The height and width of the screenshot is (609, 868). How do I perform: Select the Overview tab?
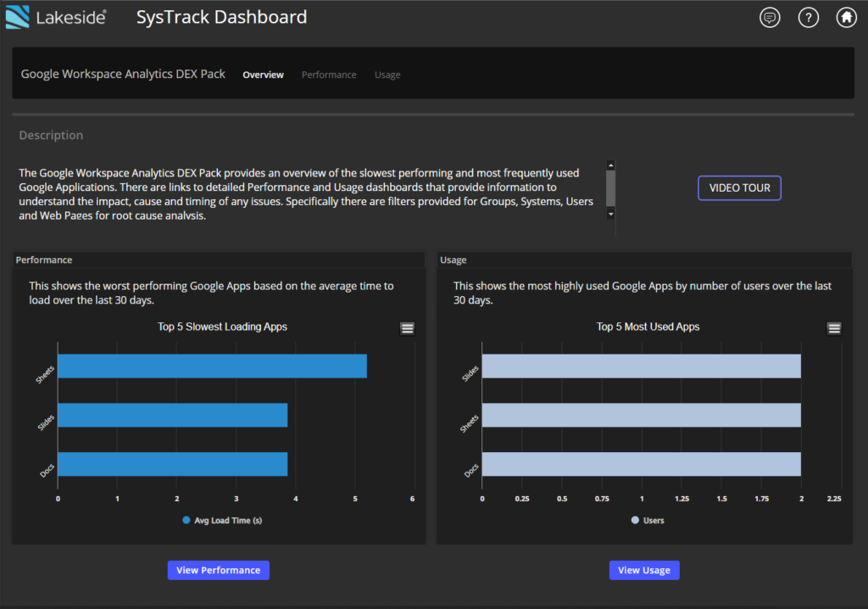tap(263, 75)
